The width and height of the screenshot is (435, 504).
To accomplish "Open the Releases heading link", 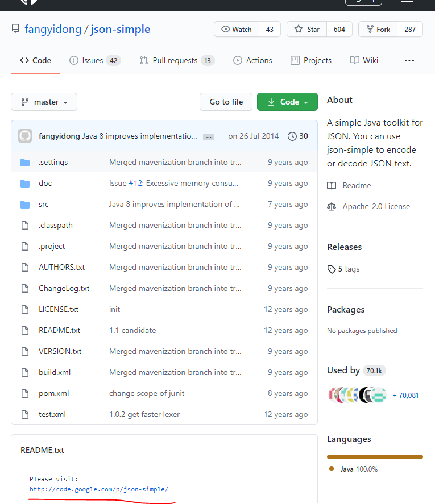I will coord(344,247).
